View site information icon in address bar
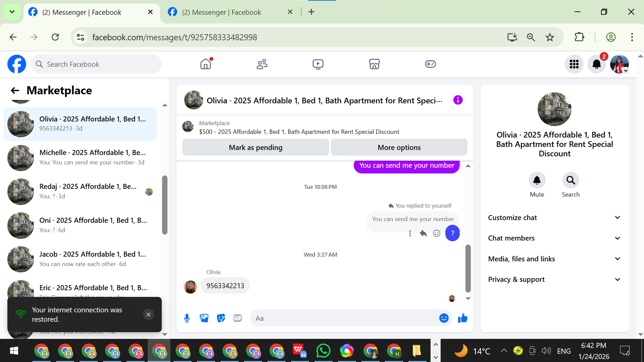The image size is (644, 362). click(81, 37)
